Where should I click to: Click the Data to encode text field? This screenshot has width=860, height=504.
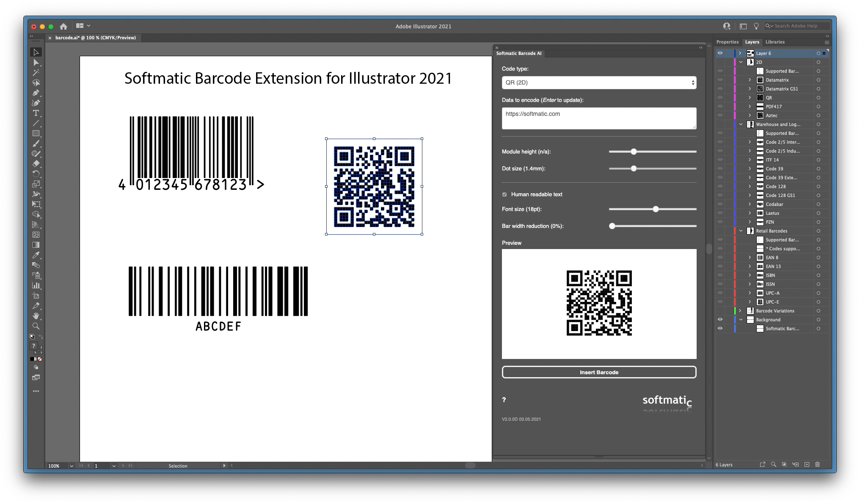pyautogui.click(x=599, y=118)
